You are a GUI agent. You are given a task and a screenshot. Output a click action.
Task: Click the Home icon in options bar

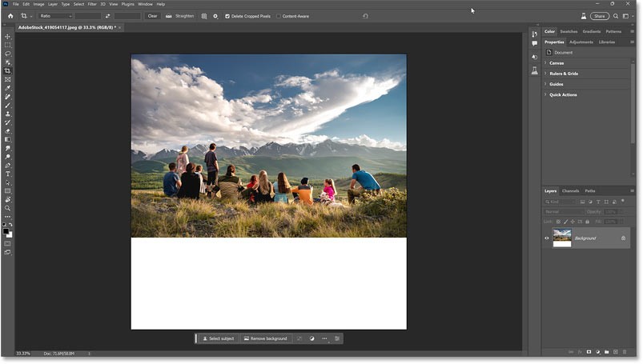click(10, 16)
